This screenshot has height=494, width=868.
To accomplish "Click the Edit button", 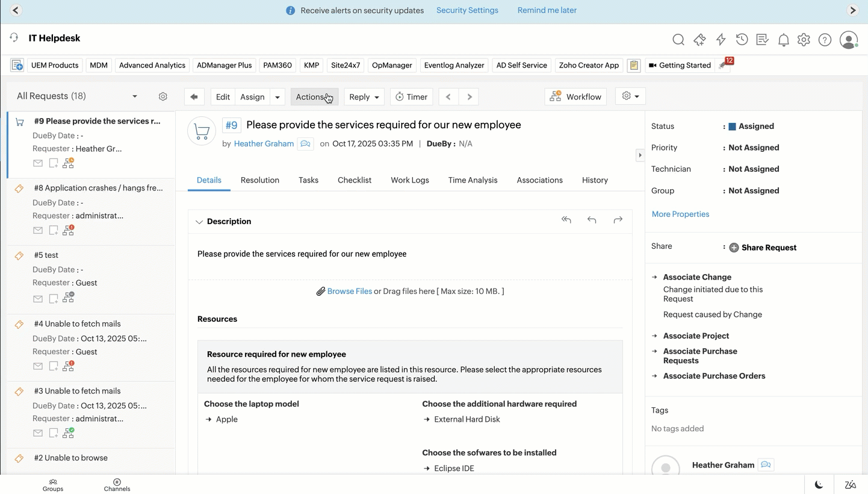I will pyautogui.click(x=223, y=96).
